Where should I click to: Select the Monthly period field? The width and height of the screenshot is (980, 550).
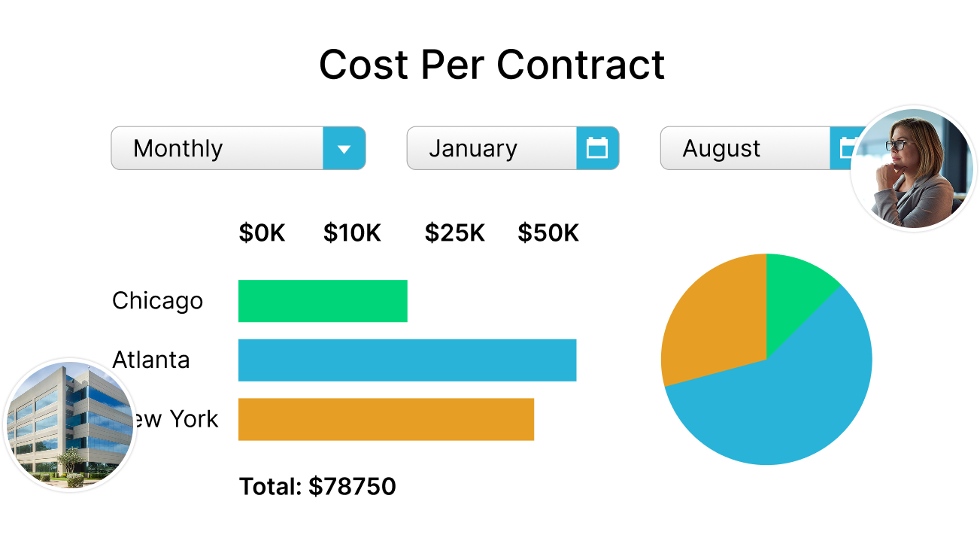[217, 148]
